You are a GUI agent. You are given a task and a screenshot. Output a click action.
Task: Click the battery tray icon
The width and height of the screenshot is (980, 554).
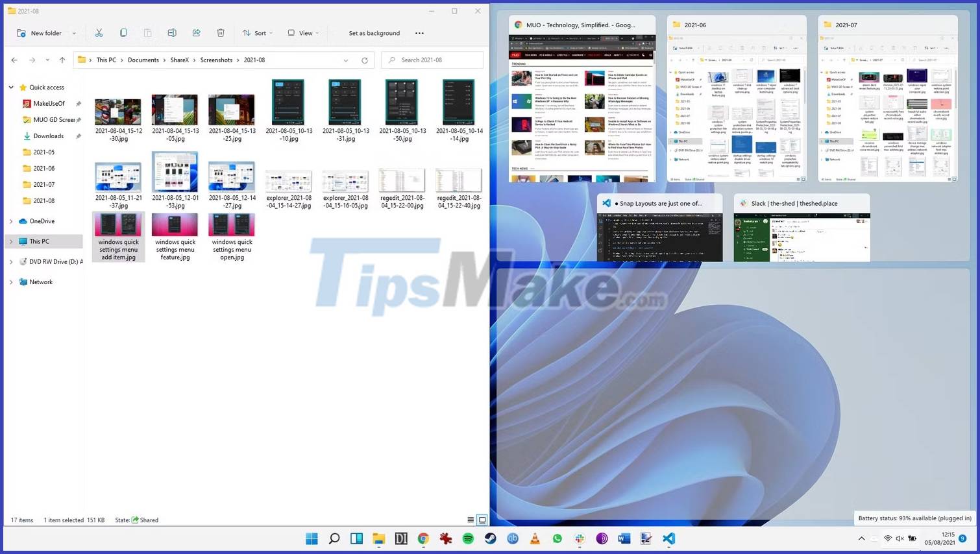pos(913,538)
